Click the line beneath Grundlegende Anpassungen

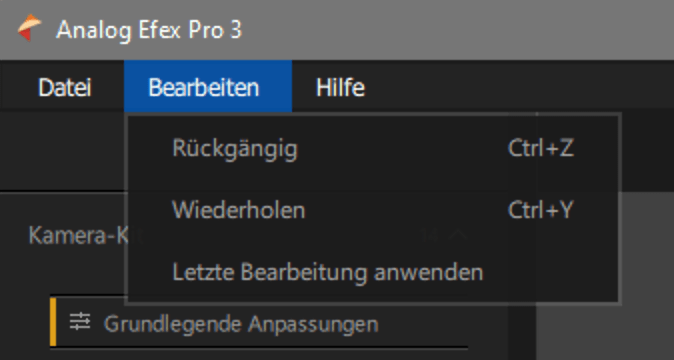tap(259, 347)
